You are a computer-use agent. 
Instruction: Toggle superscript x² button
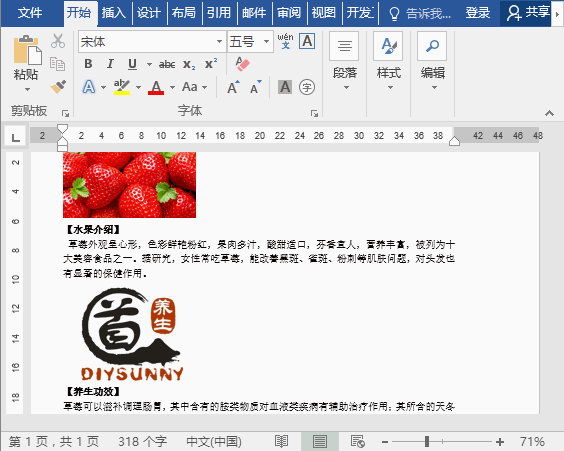(x=211, y=64)
